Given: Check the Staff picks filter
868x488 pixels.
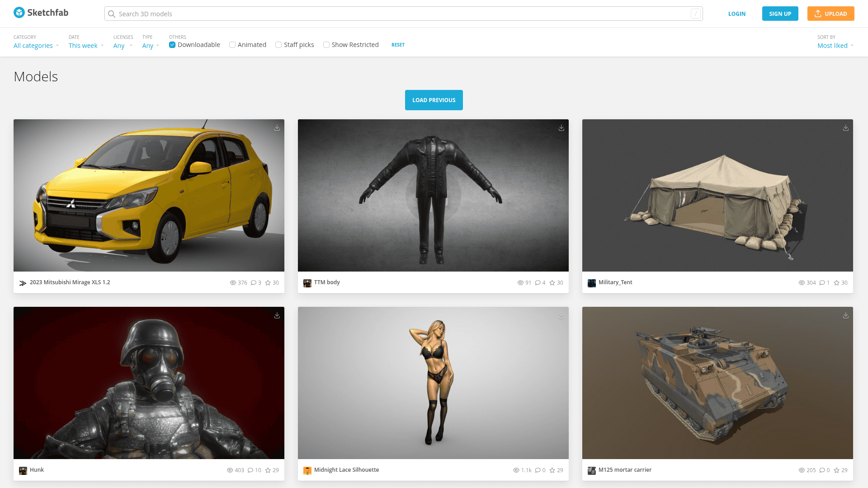Looking at the screenshot, I should point(278,45).
